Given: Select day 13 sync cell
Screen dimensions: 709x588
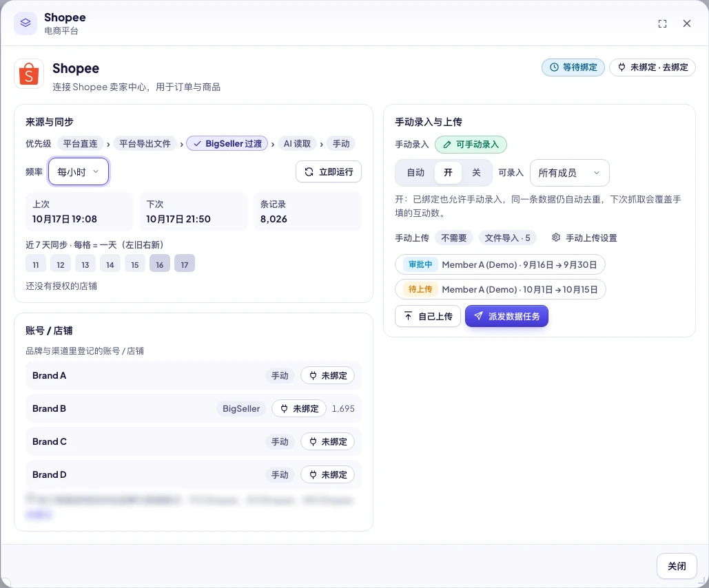Looking at the screenshot, I should 85,264.
